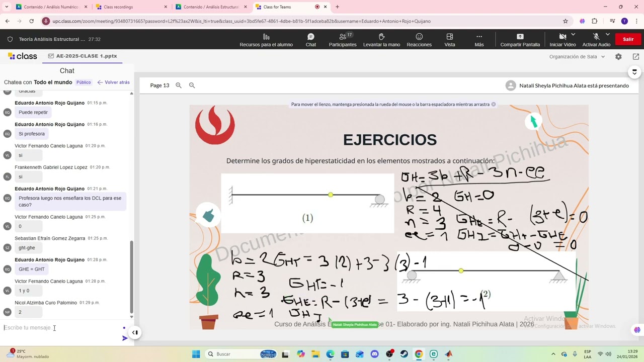The height and width of the screenshot is (362, 644).
Task: Reload the page
Action: pos(31,21)
